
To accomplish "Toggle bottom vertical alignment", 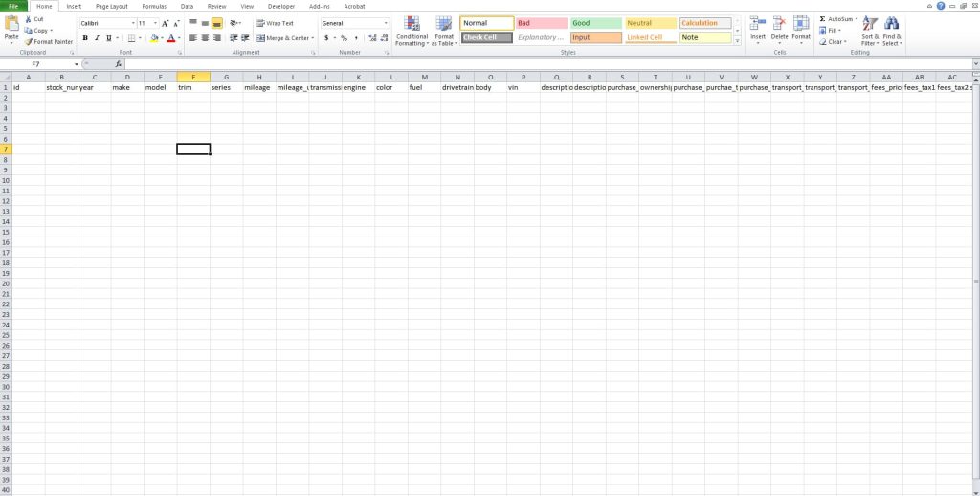I will point(217,23).
